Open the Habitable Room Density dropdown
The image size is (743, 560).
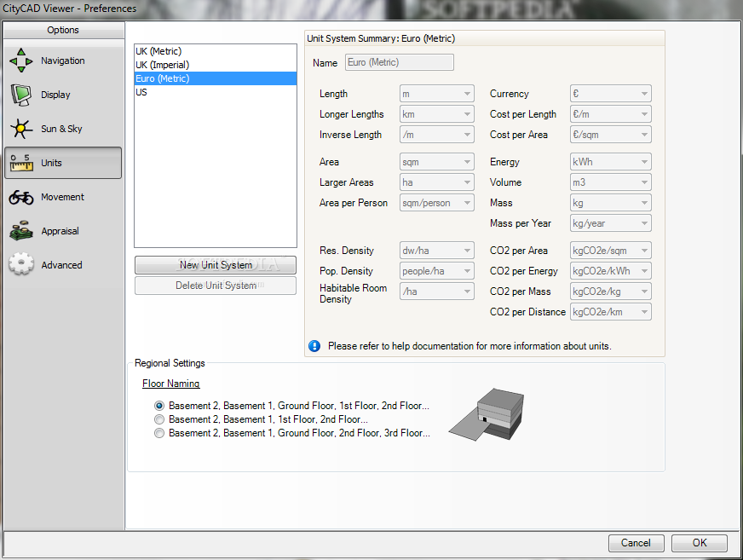click(x=436, y=292)
